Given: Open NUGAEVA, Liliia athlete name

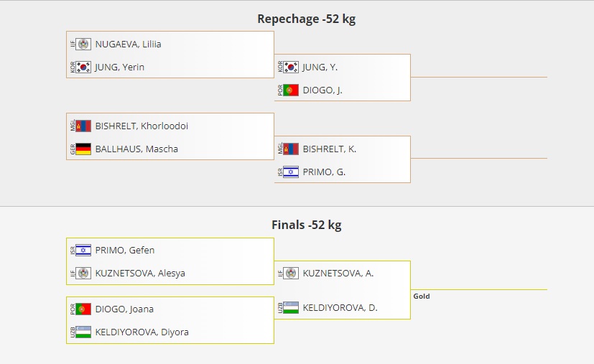Looking at the screenshot, I should point(128,44).
